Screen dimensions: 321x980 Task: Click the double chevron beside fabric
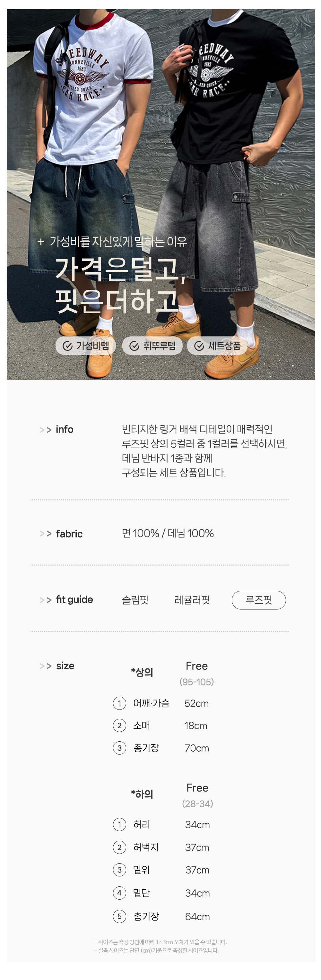(46, 534)
